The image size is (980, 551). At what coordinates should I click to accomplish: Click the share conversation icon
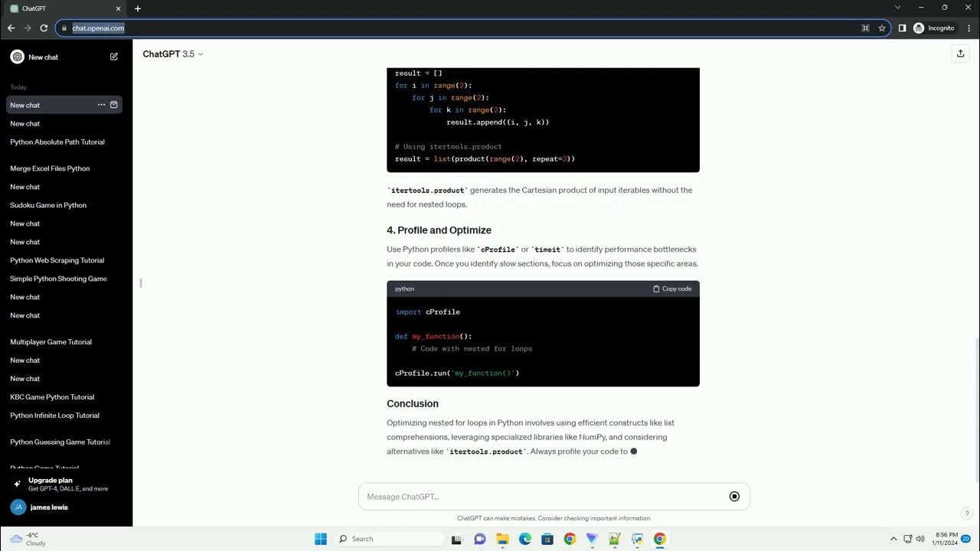(960, 54)
